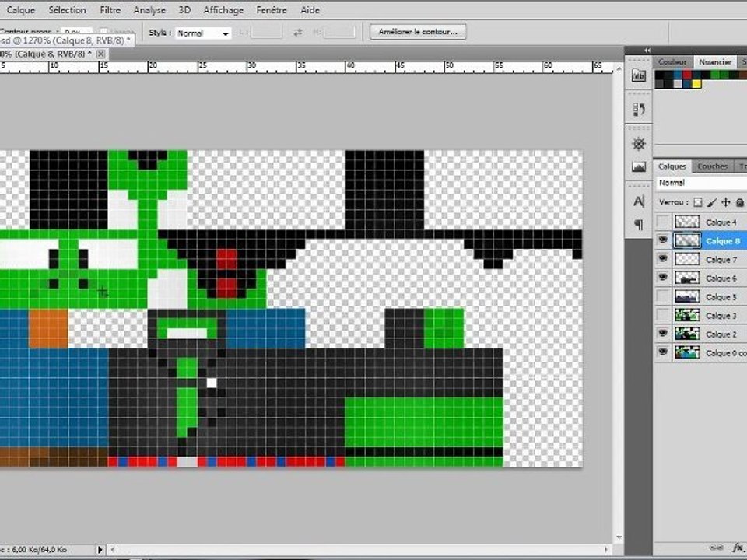Close the document tab with X
This screenshot has width=747, height=560.
click(101, 54)
